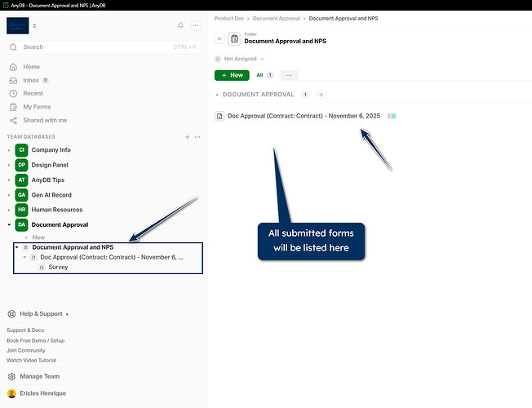The image size is (532, 408).
Task: Click the workspace logo thumbnail
Action: point(18,25)
